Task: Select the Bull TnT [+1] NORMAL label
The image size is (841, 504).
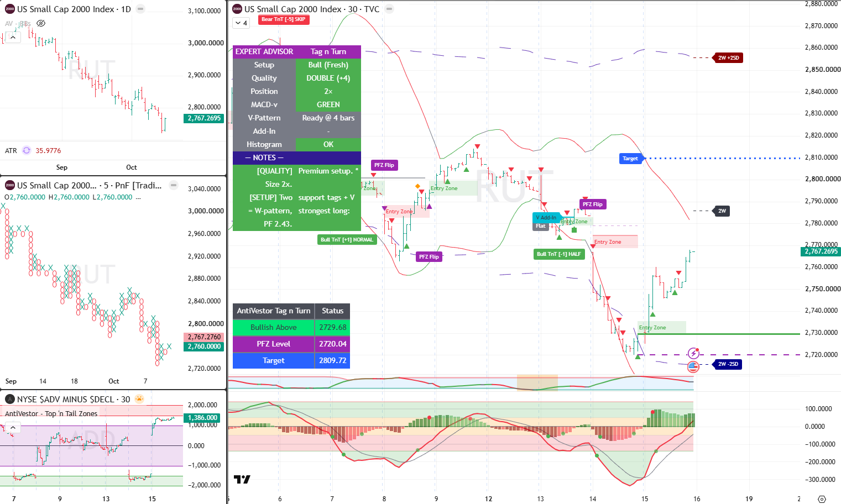Action: 347,240
